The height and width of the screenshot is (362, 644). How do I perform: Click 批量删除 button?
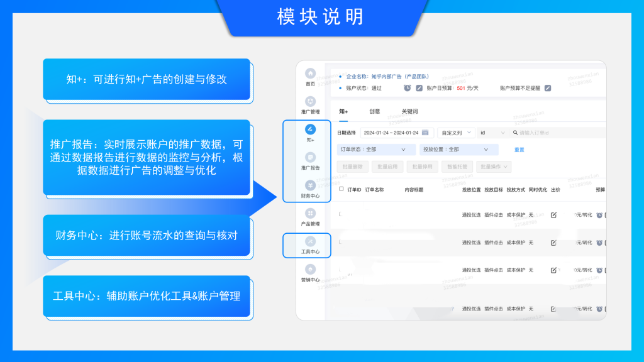click(x=352, y=167)
